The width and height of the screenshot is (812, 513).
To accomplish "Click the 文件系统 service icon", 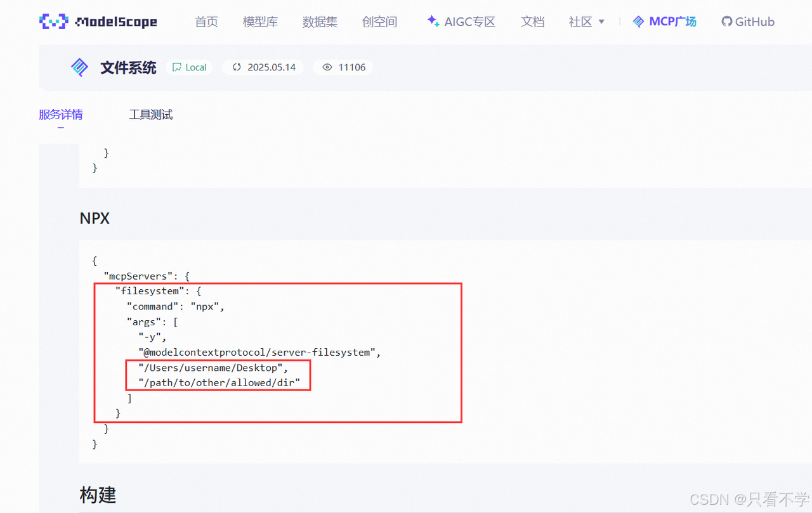I will (x=79, y=67).
